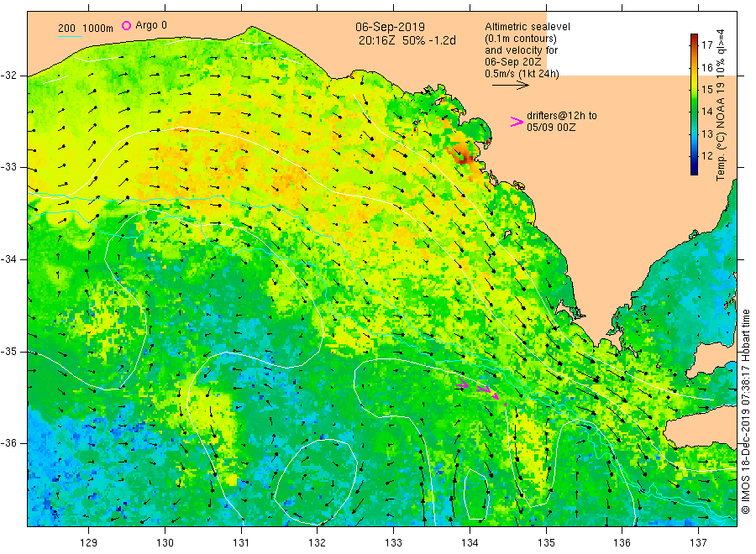Click the -34 latitude axis label
The image size is (756, 554).
click(8, 259)
